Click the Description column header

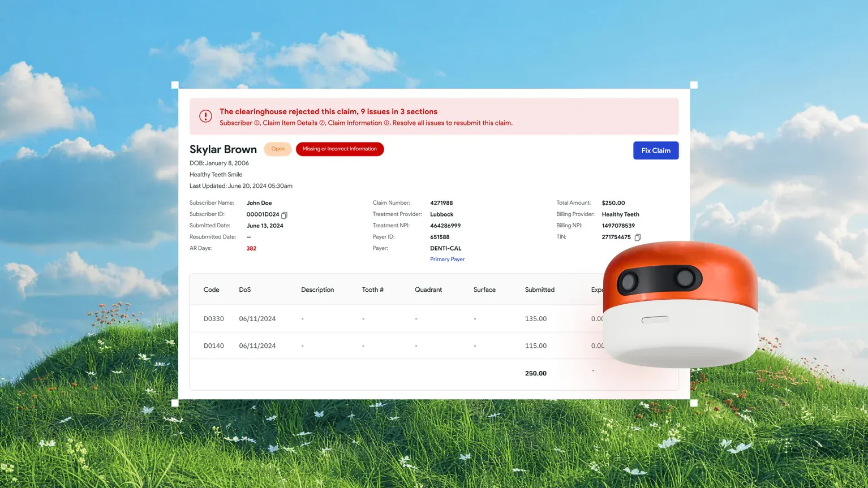317,290
